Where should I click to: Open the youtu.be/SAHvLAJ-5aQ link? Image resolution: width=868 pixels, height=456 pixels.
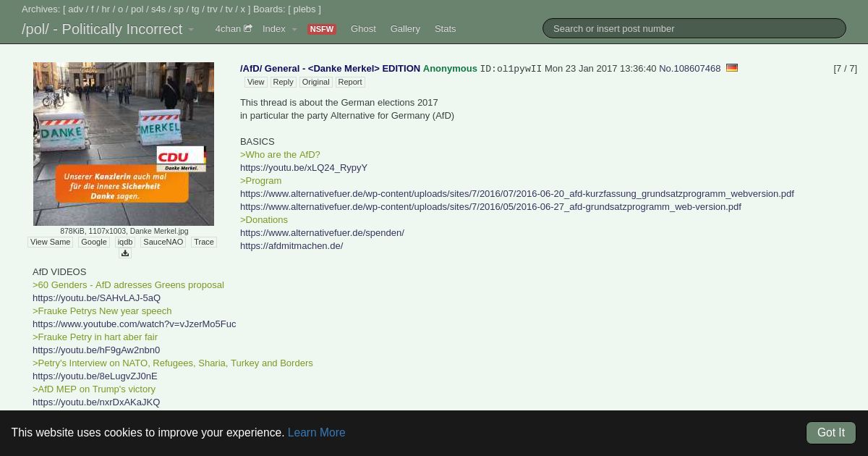pos(96,297)
